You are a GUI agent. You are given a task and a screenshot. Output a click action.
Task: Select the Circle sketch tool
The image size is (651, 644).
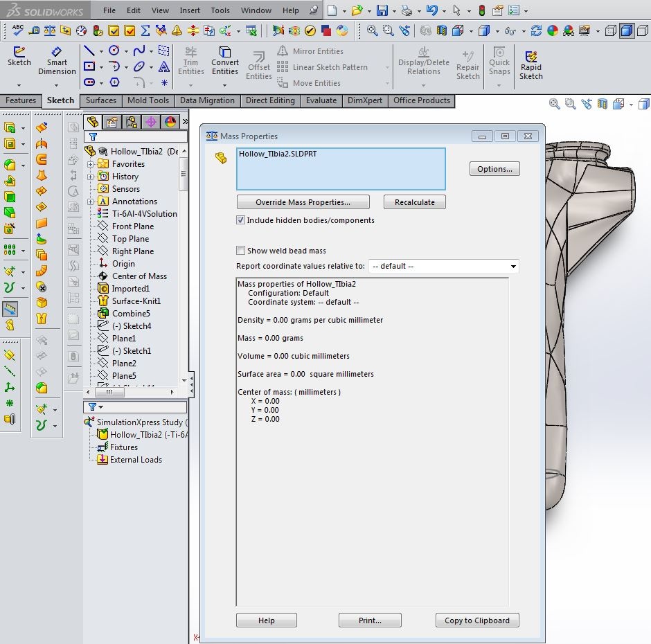[x=114, y=51]
